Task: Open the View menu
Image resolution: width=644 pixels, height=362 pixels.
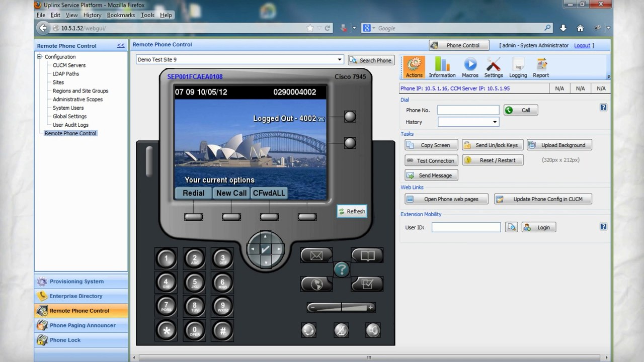Action: [x=71, y=15]
